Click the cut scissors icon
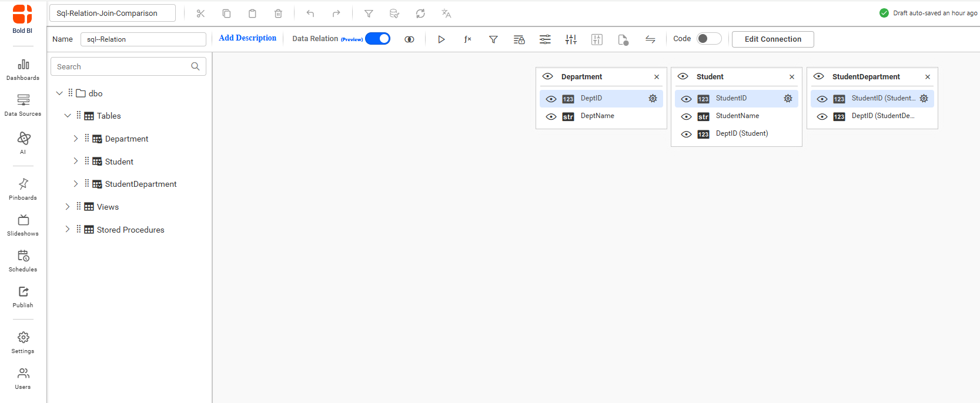 (200, 14)
